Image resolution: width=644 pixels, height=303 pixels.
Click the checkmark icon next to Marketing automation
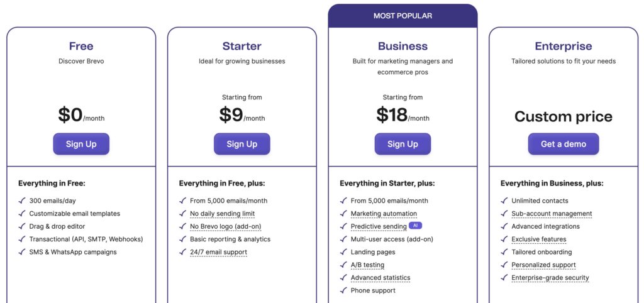coord(343,214)
